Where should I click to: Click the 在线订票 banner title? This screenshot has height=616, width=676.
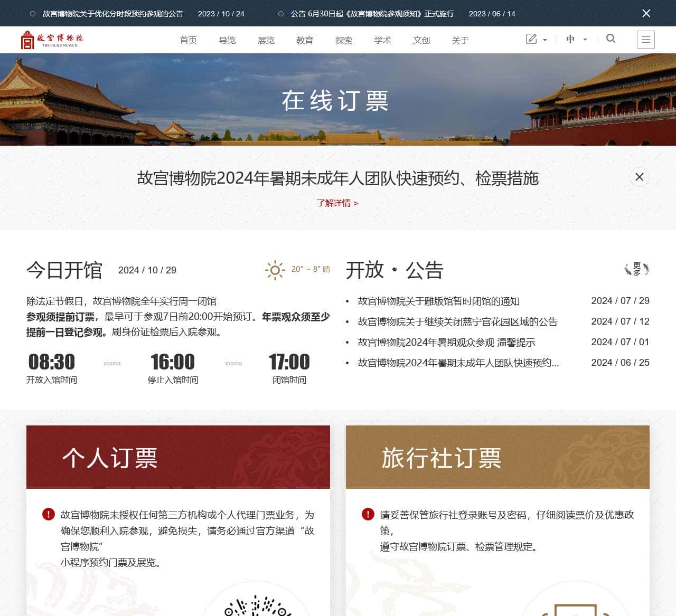(x=335, y=100)
